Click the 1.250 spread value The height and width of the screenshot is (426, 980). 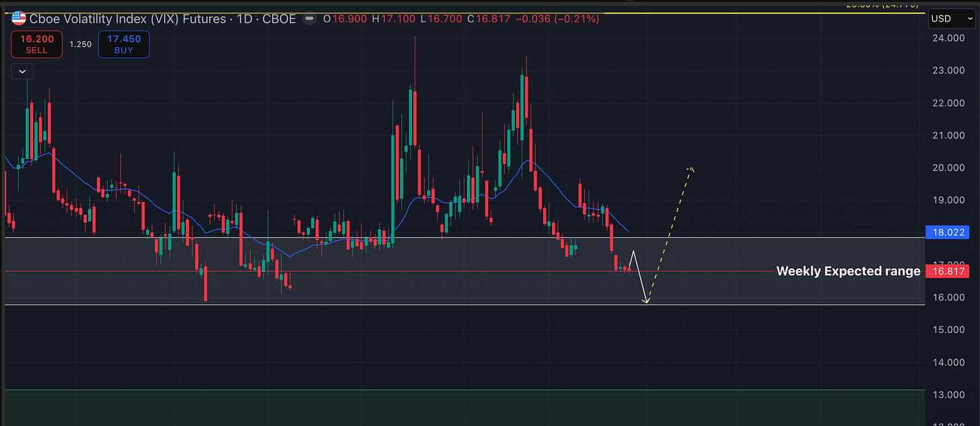click(x=80, y=44)
